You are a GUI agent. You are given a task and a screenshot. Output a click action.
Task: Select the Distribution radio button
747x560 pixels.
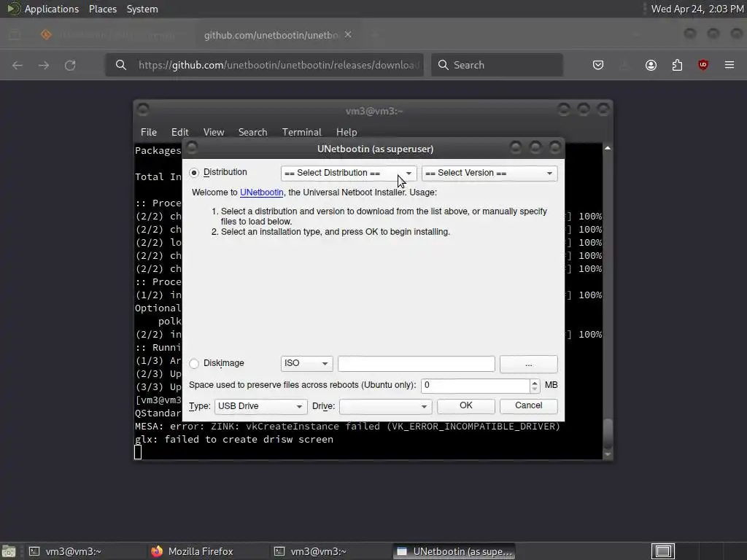(194, 172)
